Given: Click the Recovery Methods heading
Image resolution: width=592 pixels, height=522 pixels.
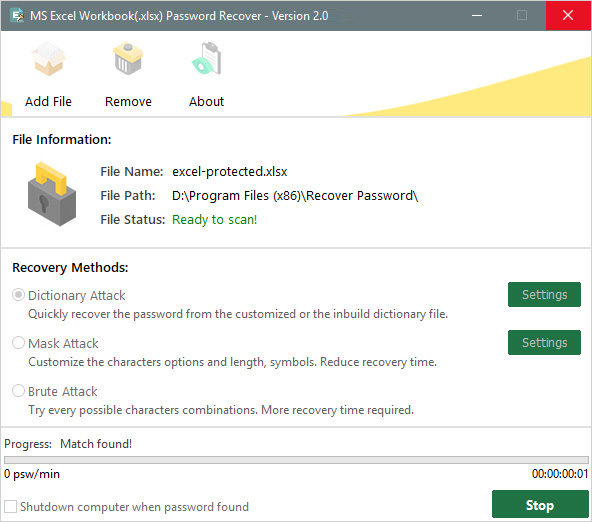Looking at the screenshot, I should tap(70, 268).
